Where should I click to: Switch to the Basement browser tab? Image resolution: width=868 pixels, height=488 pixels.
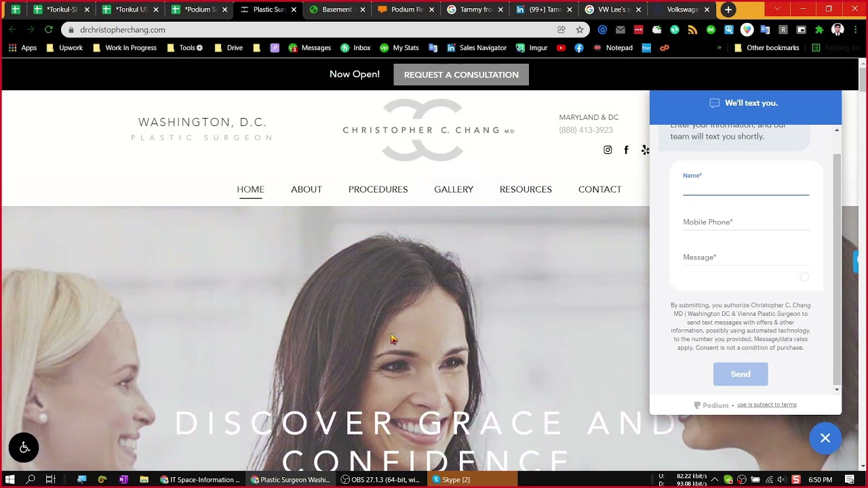337,9
